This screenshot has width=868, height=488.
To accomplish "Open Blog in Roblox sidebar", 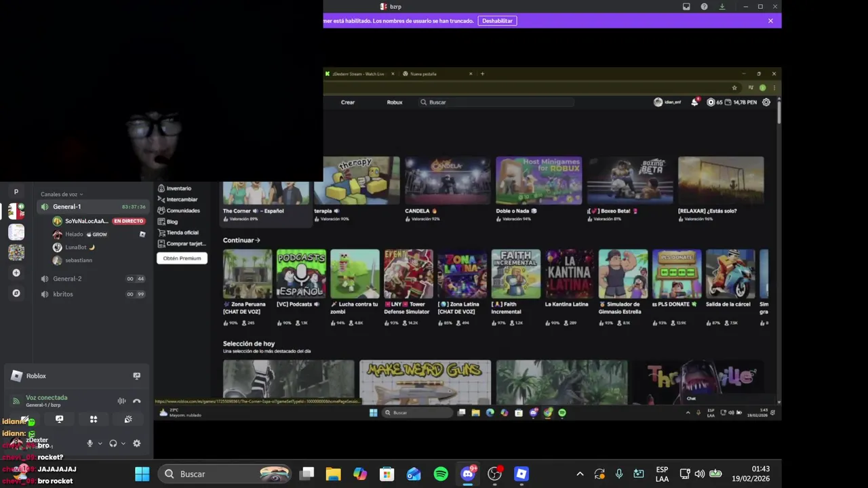I will click(x=167, y=222).
